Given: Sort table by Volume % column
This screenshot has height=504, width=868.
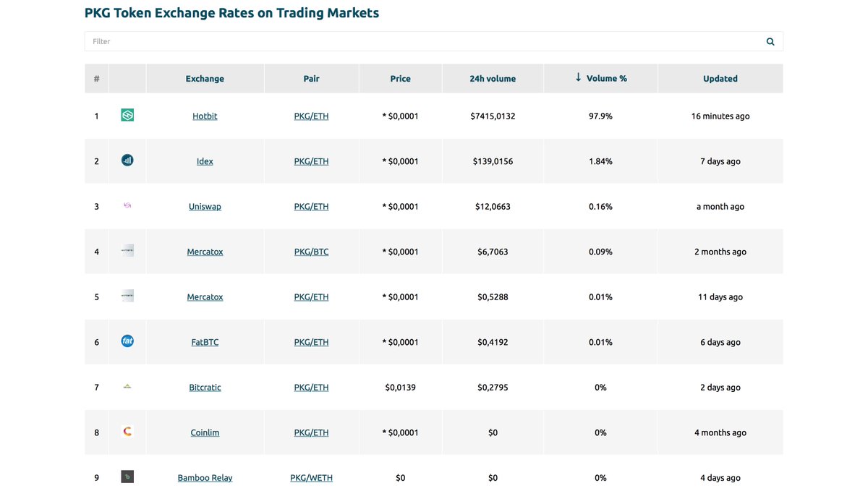Looking at the screenshot, I should 600,78.
